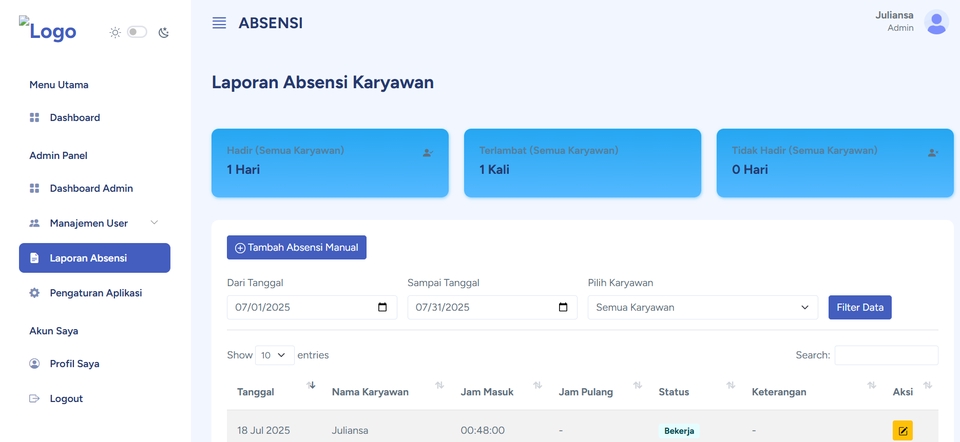Image resolution: width=960 pixels, height=442 pixels.
Task: Click the Filter Data button
Action: pos(860,307)
